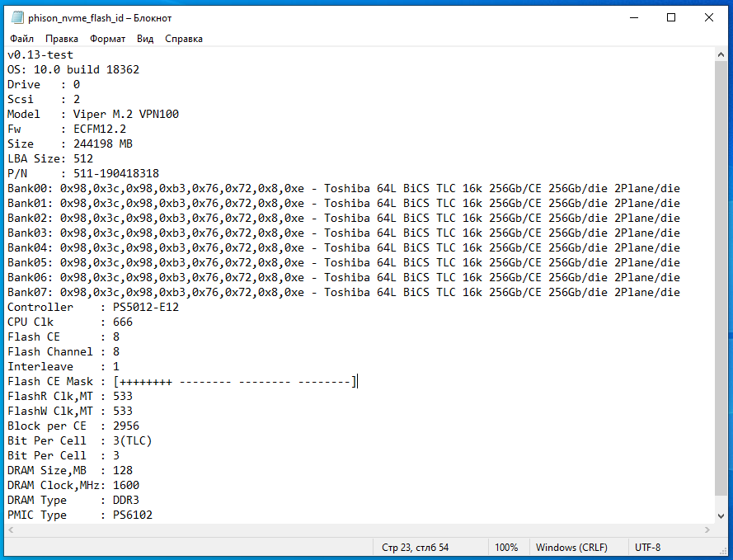
Task: Click the Bank06 flash ID line
Action: [x=344, y=278]
